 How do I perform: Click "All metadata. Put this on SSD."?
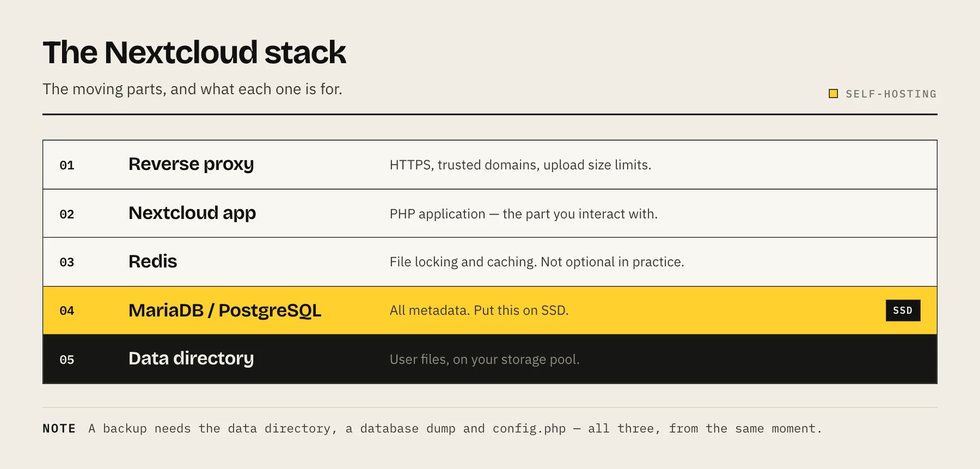(479, 310)
